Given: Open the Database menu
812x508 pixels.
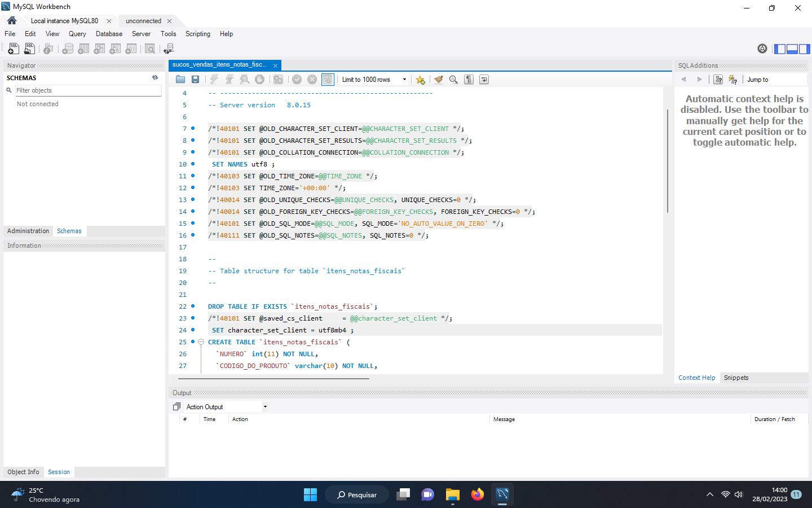Looking at the screenshot, I should (x=109, y=34).
